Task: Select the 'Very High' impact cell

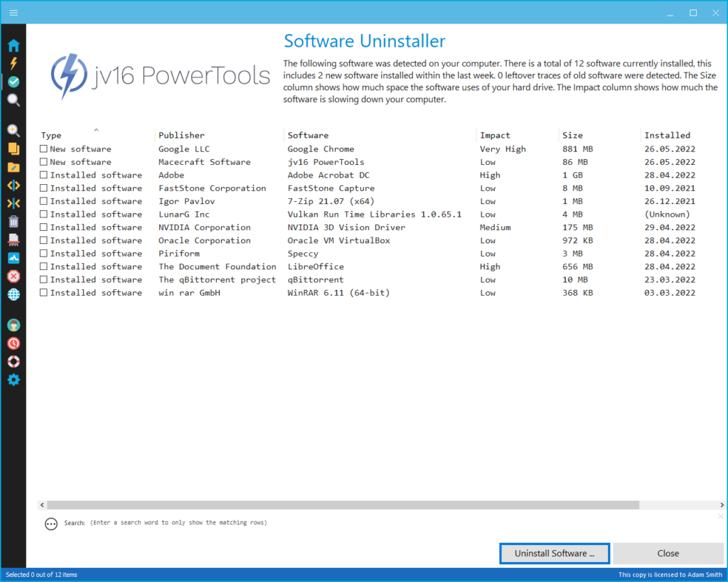Action: click(x=503, y=149)
